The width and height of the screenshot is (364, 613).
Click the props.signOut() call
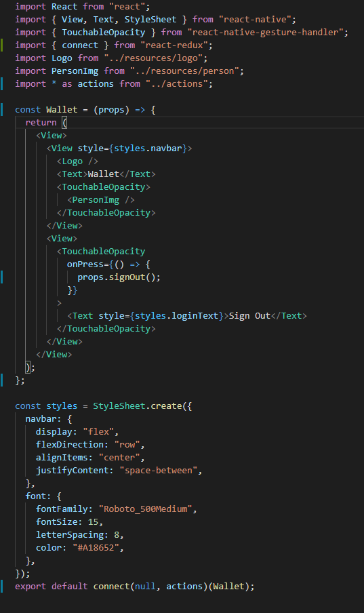[x=117, y=277]
